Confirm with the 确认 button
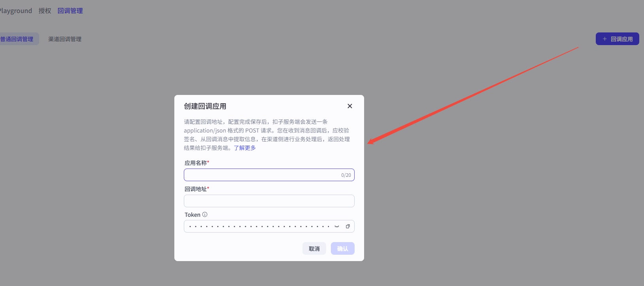This screenshot has width=644, height=286. tap(343, 248)
